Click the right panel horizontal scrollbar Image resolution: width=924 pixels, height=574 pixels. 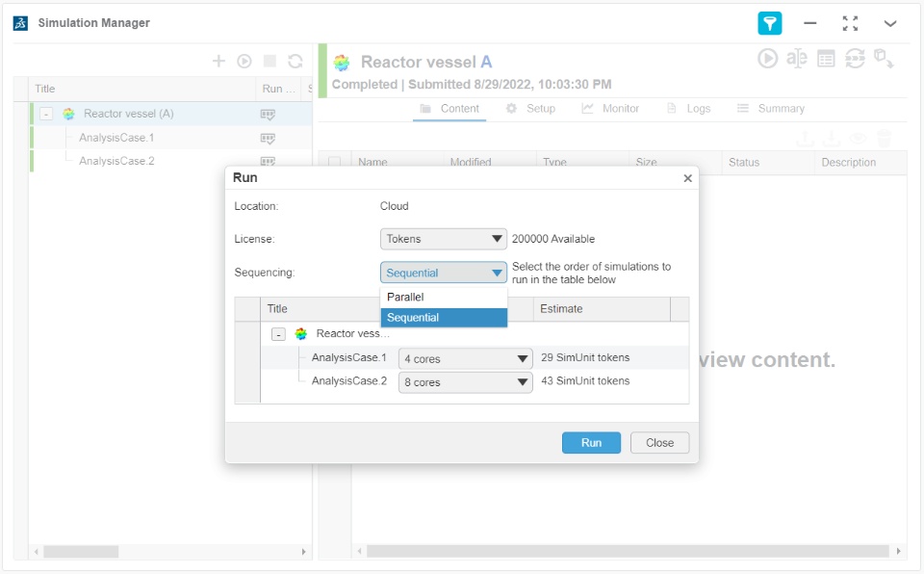point(627,551)
